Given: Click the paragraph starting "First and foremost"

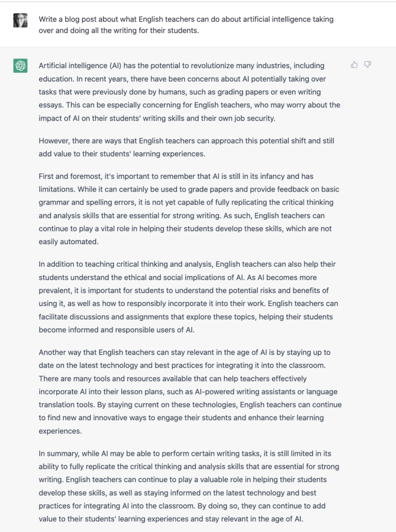Looking at the screenshot, I should pos(189,209).
